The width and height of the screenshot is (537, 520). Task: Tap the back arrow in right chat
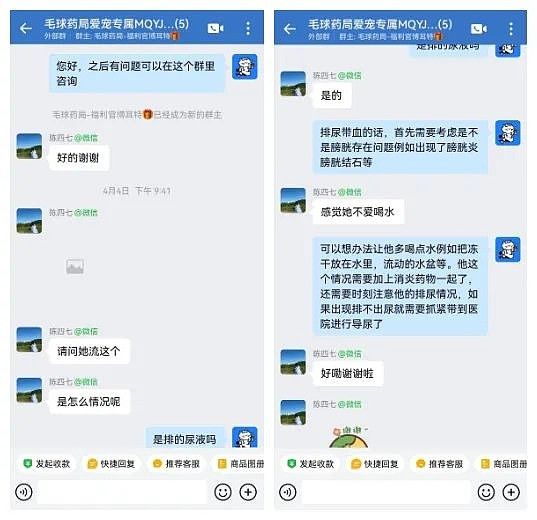(x=289, y=29)
